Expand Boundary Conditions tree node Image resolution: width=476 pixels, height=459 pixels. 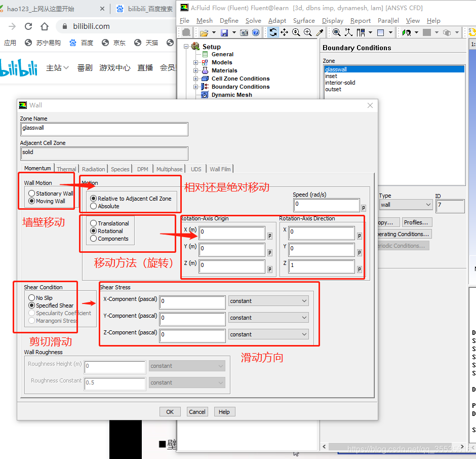point(196,87)
